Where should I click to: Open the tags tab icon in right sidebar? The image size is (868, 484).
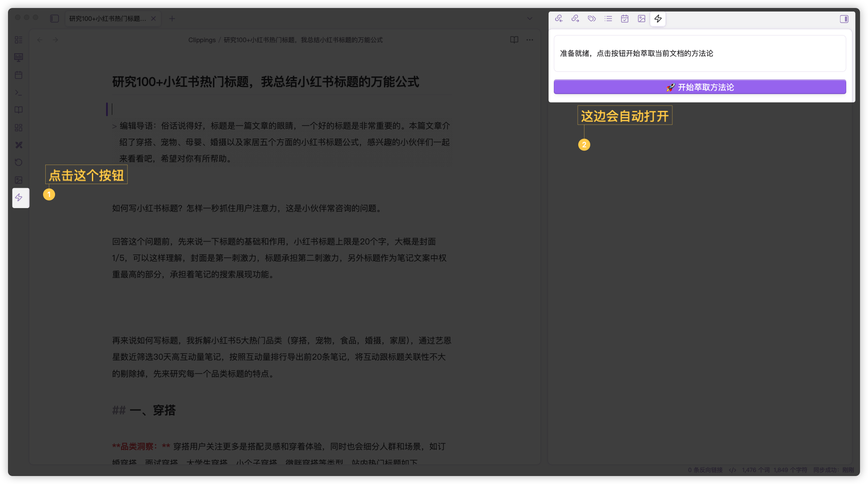click(592, 19)
